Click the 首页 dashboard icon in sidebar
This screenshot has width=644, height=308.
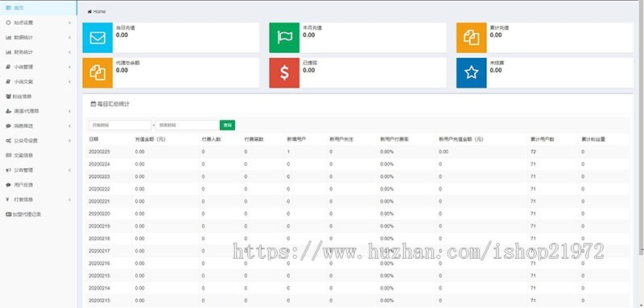(9, 8)
